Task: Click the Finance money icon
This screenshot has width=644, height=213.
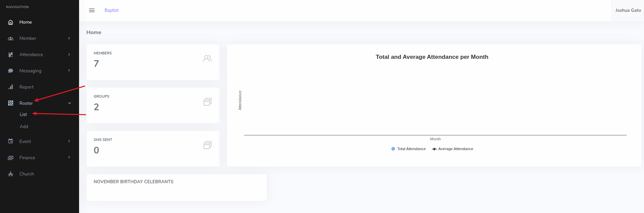Action: pos(10,158)
